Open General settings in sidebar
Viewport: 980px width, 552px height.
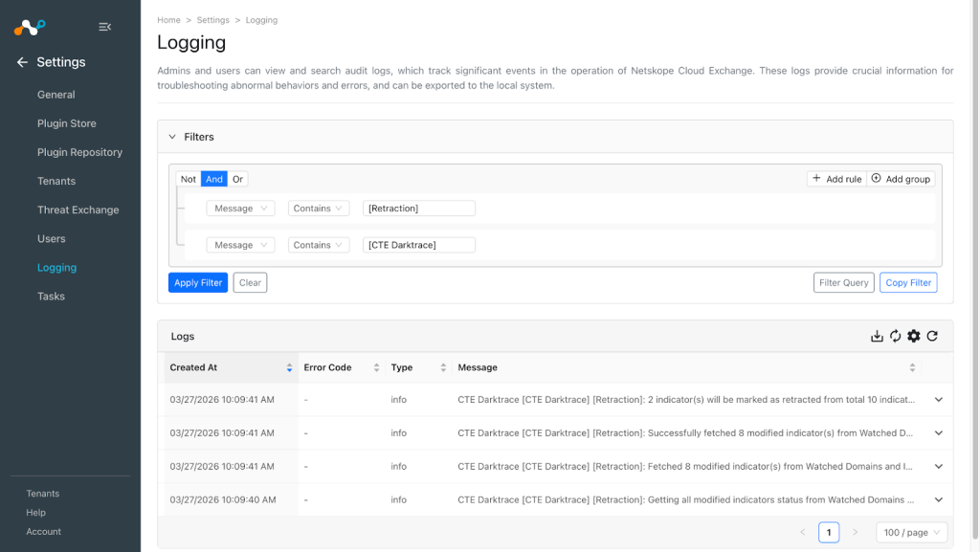point(56,95)
